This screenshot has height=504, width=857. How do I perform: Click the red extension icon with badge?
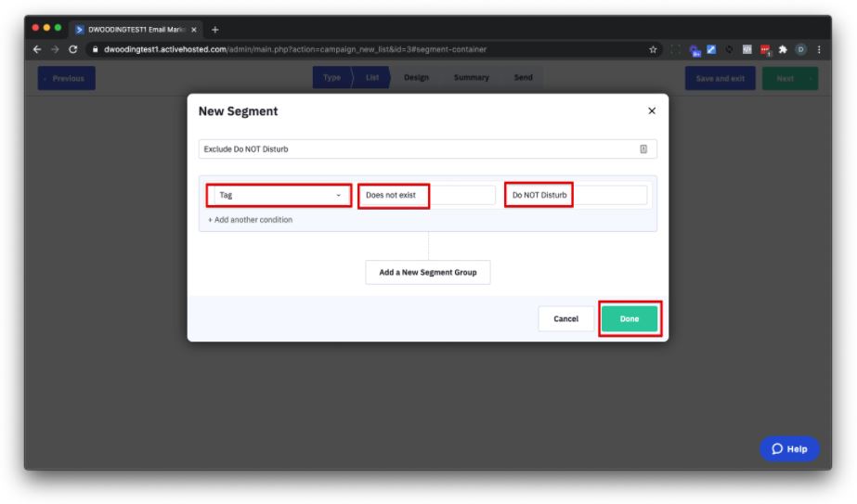pos(766,49)
